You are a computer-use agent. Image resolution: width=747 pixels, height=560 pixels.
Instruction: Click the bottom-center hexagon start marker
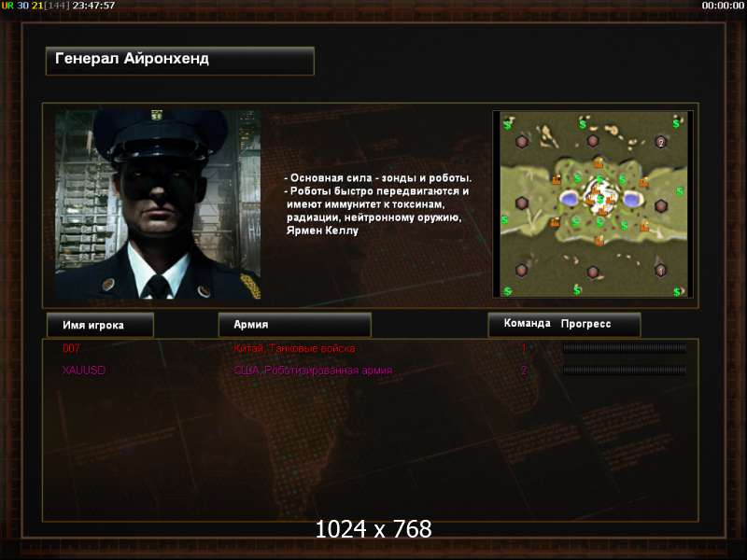[x=593, y=272]
